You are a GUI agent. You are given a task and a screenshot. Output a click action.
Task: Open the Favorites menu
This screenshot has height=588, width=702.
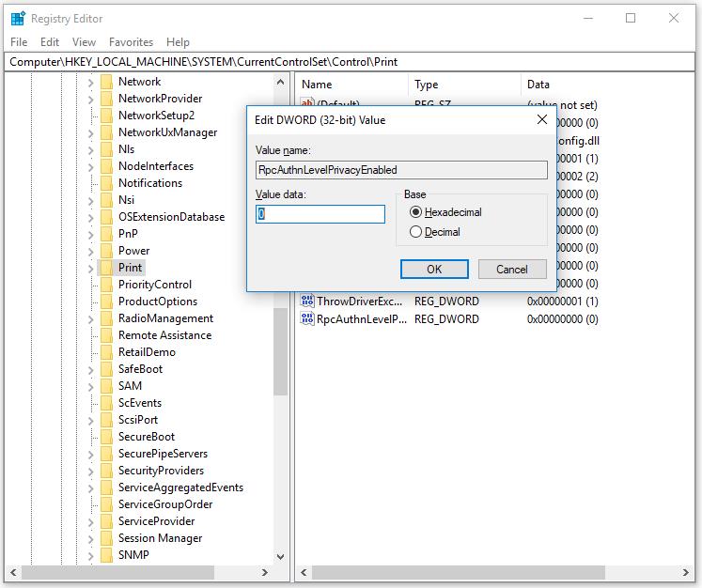coord(131,42)
